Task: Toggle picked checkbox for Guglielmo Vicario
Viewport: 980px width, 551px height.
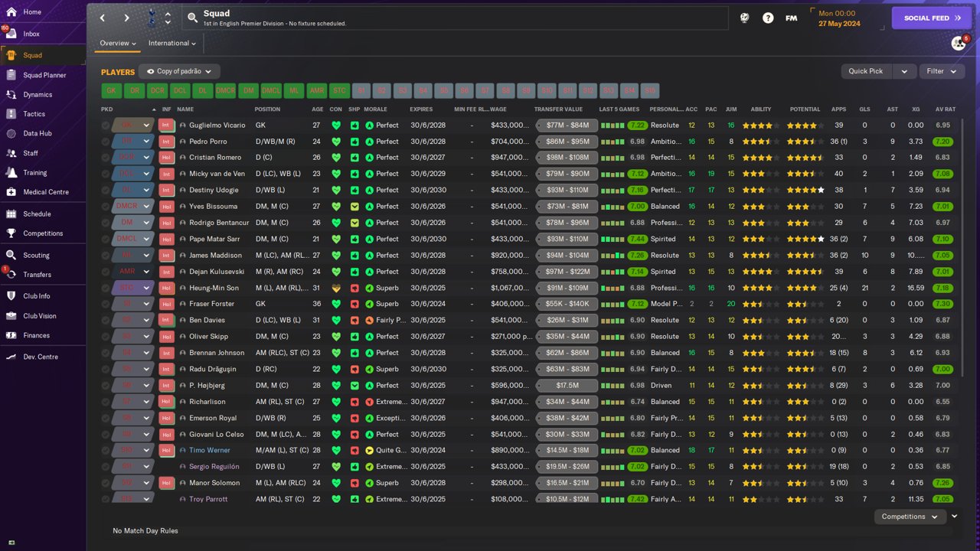Action: point(106,126)
